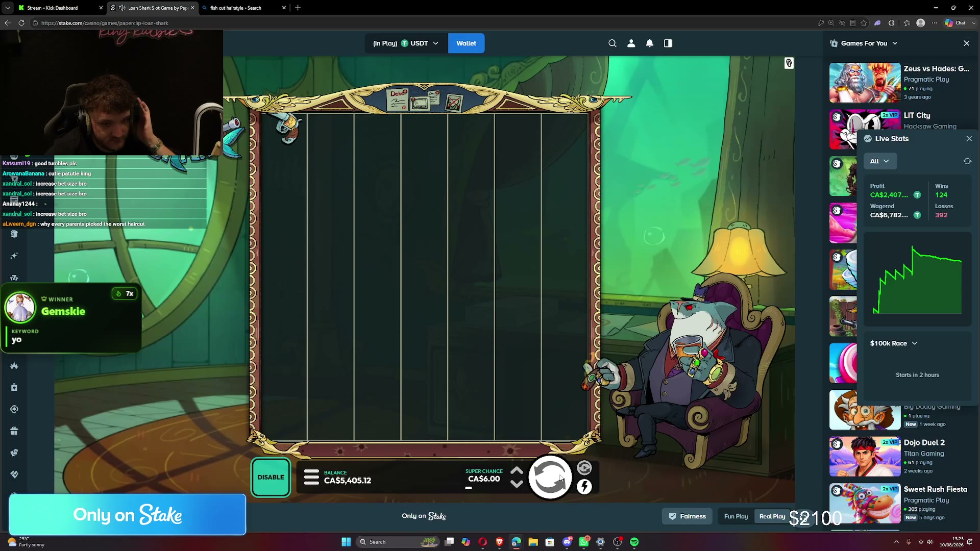Go back to the previous page
The width and height of the screenshot is (980, 551).
click(x=7, y=23)
